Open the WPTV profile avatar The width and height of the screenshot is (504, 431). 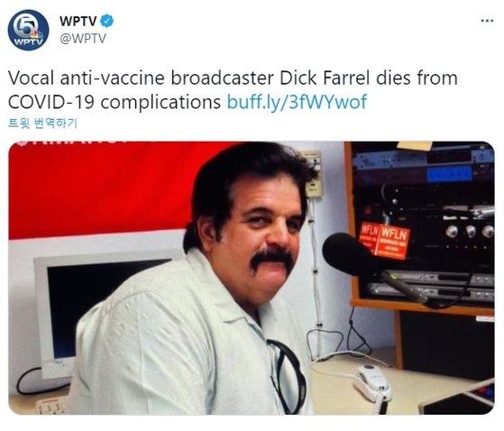click(28, 30)
